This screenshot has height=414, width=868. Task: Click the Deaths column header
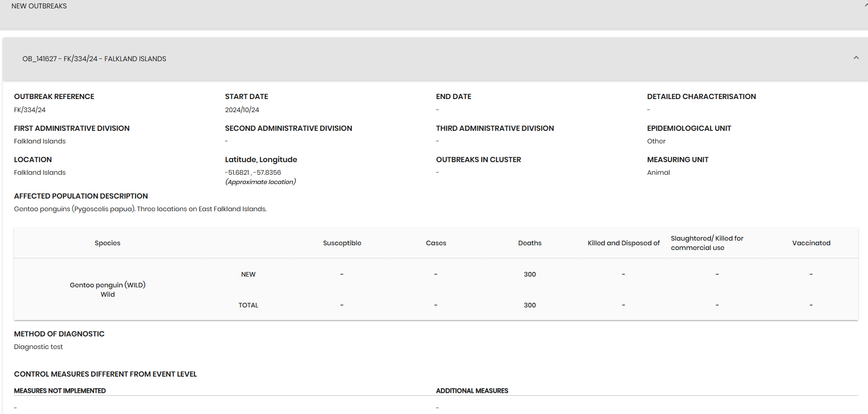pos(530,243)
